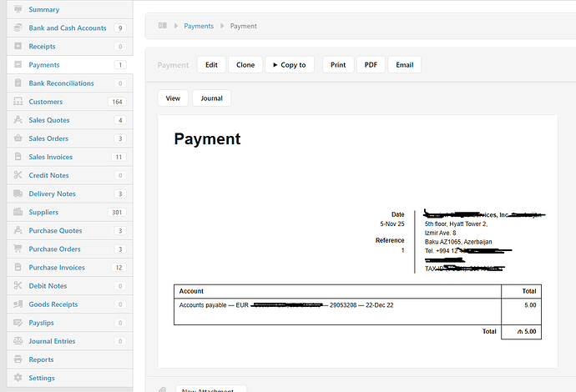Open the Purchase Orders link

point(54,249)
